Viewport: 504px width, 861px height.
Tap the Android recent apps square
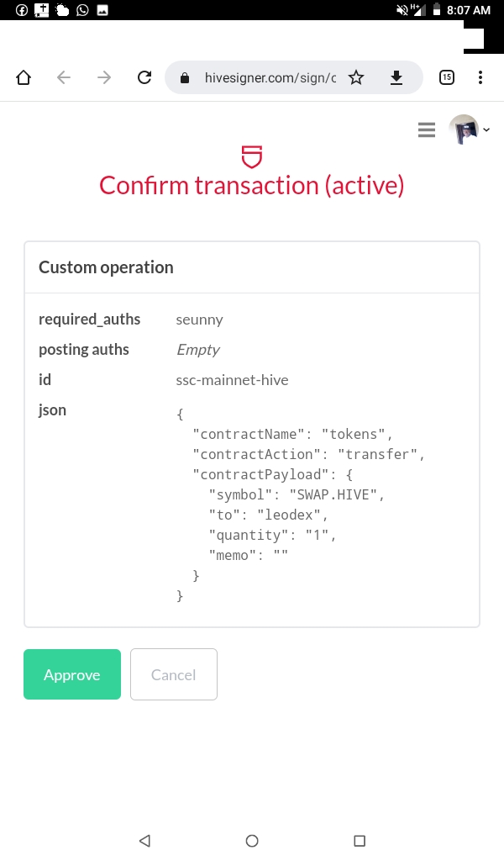[x=360, y=841]
